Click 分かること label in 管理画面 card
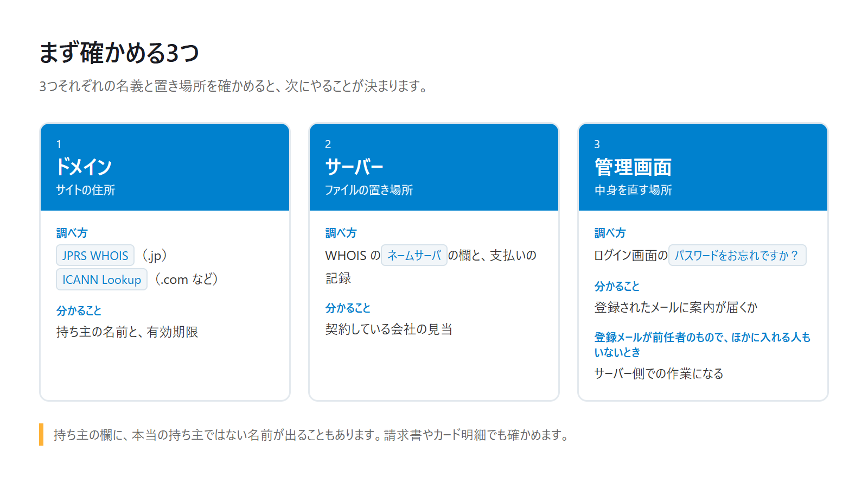The image size is (868, 482). pos(617,286)
